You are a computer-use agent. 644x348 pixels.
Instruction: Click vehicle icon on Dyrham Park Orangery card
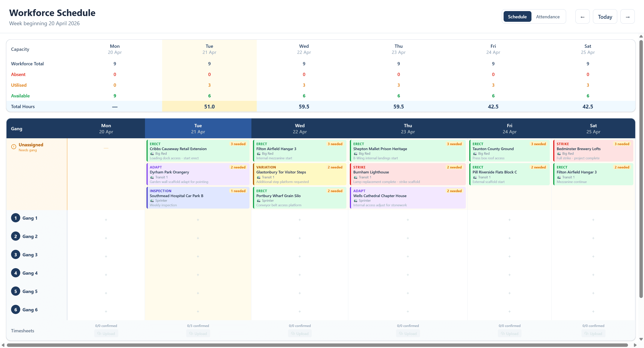pos(152,177)
